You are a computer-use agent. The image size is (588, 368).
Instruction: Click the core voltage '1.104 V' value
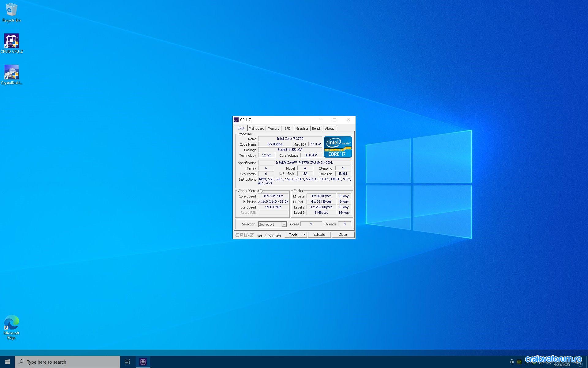pyautogui.click(x=311, y=155)
